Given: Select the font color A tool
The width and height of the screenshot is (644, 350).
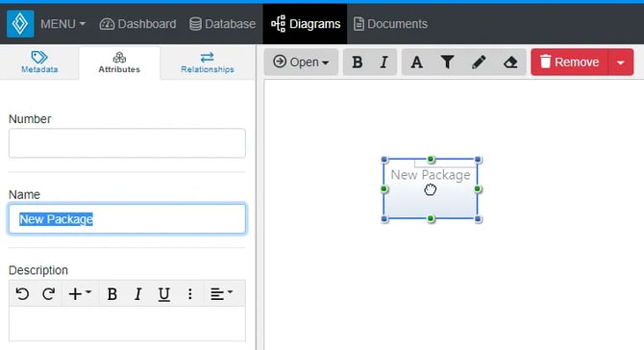Looking at the screenshot, I should pyautogui.click(x=417, y=62).
